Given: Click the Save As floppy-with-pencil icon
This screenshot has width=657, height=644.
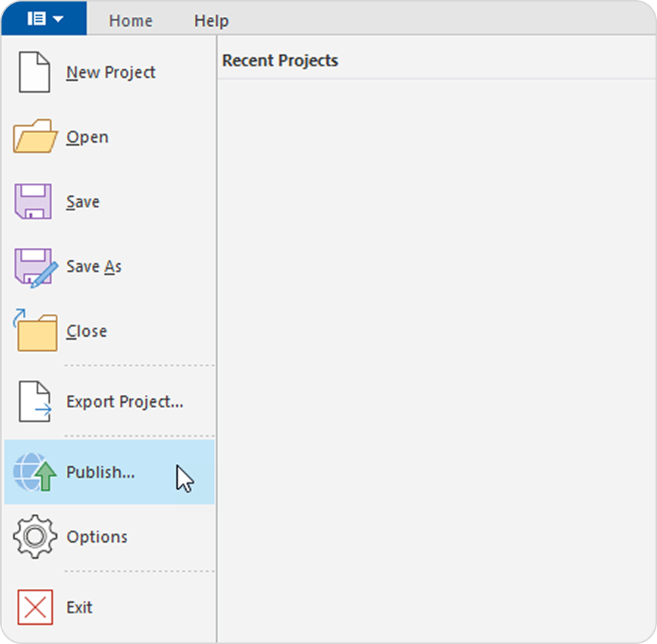Looking at the screenshot, I should coord(35,266).
